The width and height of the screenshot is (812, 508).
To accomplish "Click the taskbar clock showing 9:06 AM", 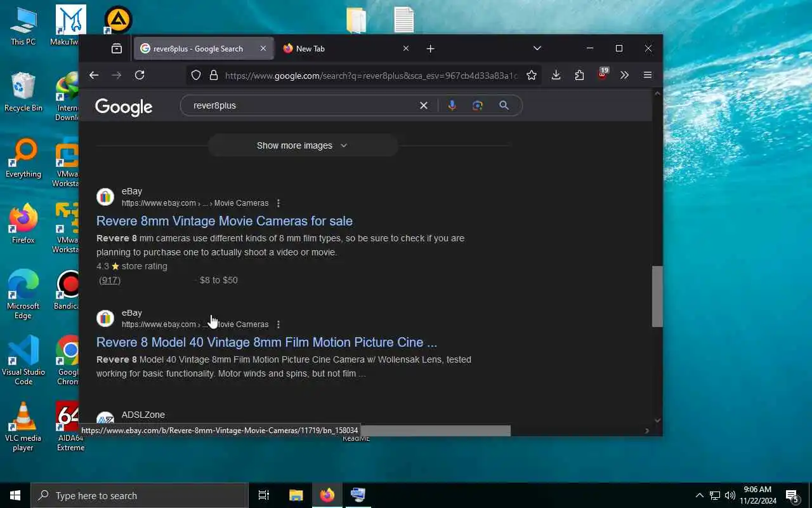I will pos(758,495).
